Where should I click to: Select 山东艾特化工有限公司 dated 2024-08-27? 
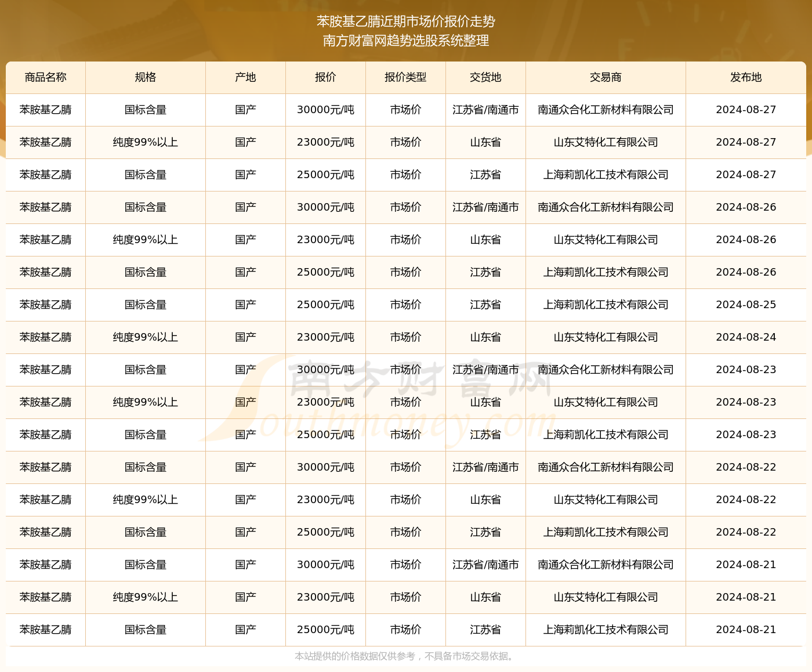coord(606,142)
